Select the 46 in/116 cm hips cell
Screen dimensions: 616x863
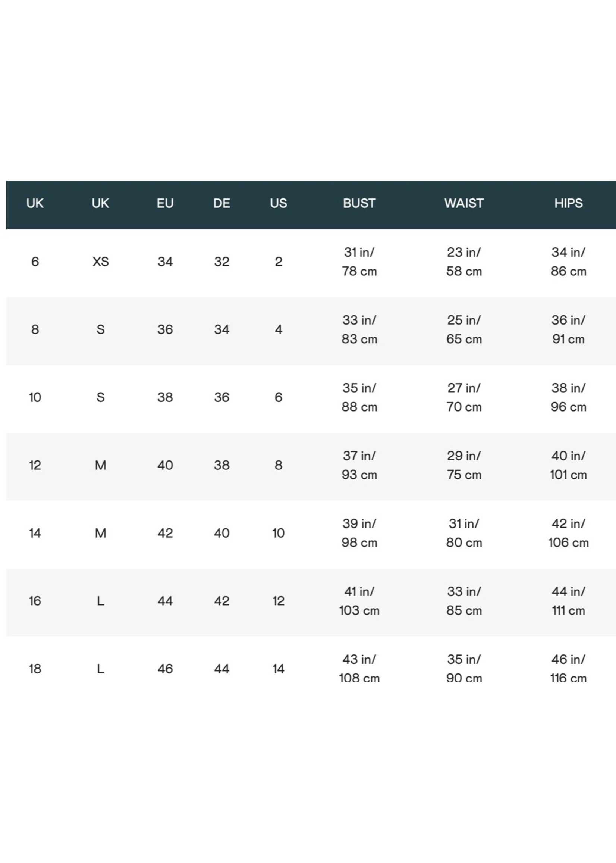tap(568, 669)
